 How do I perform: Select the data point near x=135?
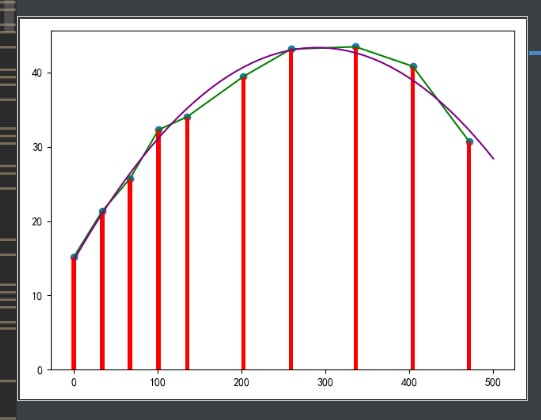click(187, 117)
